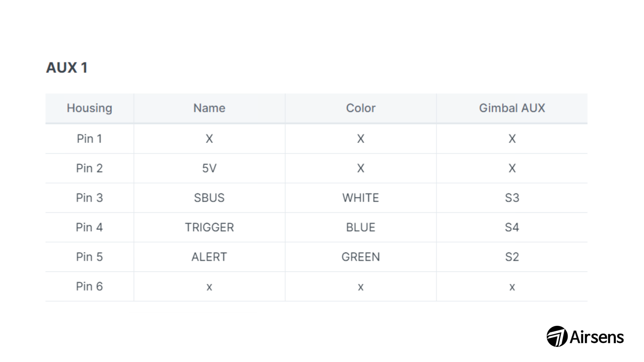Screen dimensions: 644x362
Task: Click the Pin 6 cell
Action: pos(90,287)
